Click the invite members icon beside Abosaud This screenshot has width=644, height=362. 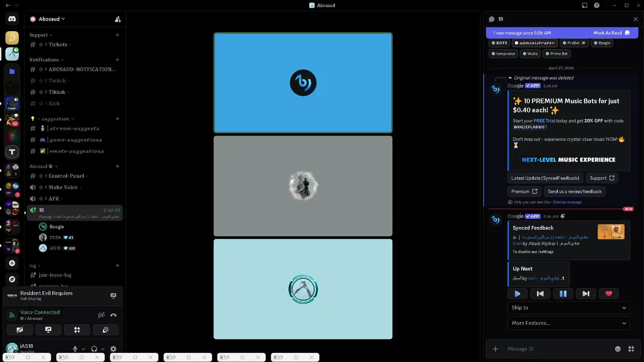[x=118, y=19]
